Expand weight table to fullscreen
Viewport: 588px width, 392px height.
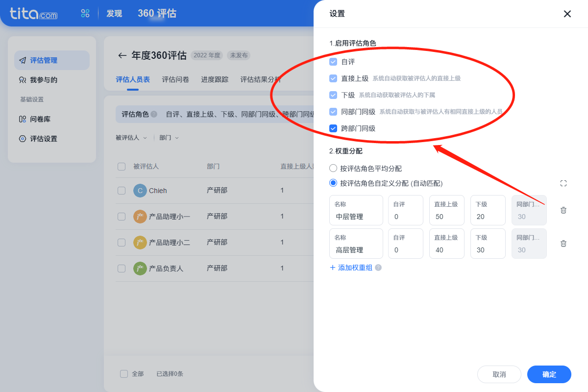point(563,183)
